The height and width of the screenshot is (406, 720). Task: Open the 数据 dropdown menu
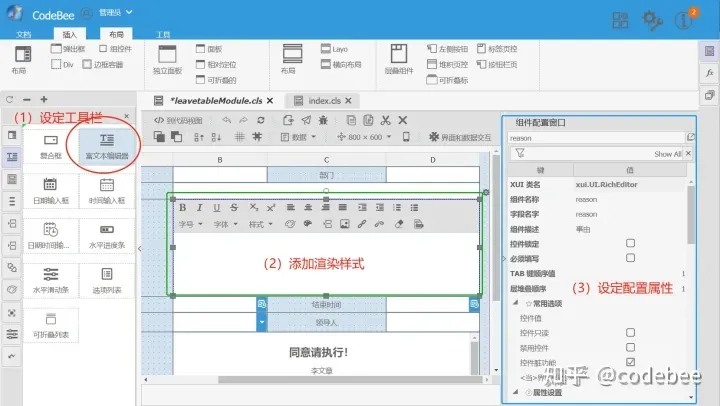tap(298, 137)
